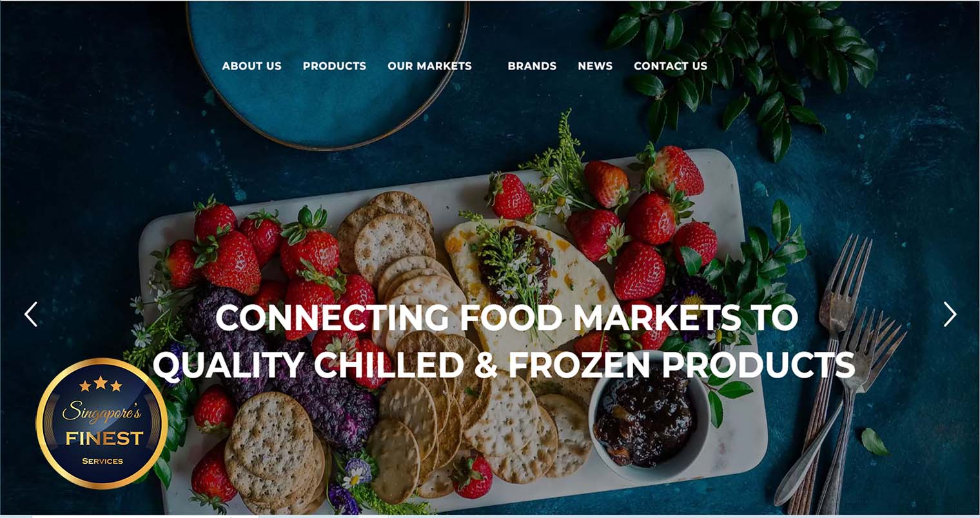Click the blue plate in hero image
This screenshot has height=518, width=980.
point(328,74)
